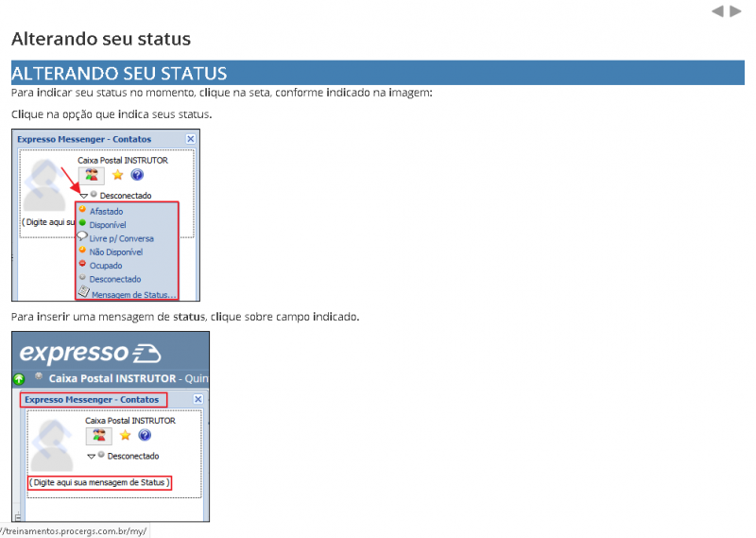Click the Digite aqui sua mensagem de Status field

(x=99, y=482)
